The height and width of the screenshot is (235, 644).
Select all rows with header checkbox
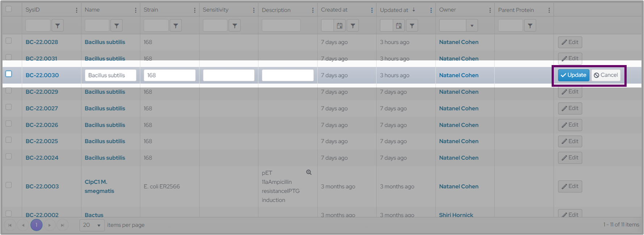point(9,9)
